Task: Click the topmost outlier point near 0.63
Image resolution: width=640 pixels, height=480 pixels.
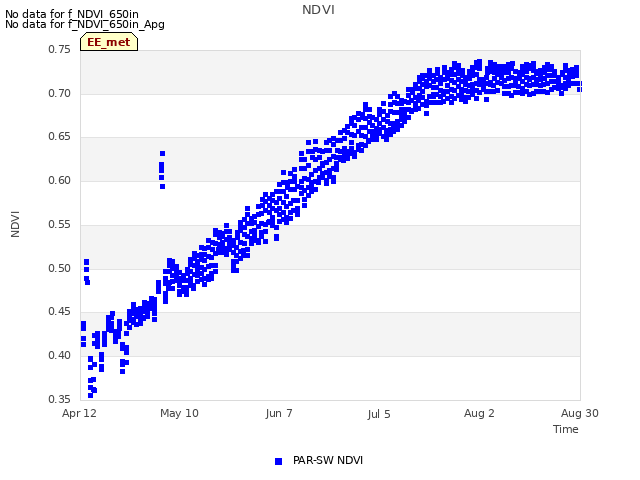Action: coord(162,153)
